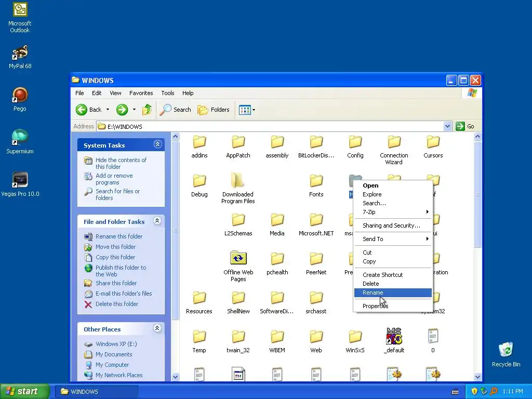Viewport: 532px width, 399px height.
Task: Launch Supermium browser from desktop
Action: point(20,142)
